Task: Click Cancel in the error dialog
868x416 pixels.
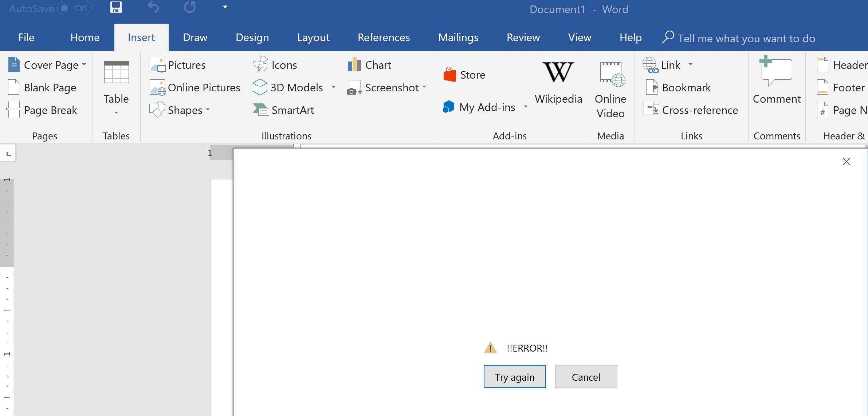Action: [x=586, y=377]
